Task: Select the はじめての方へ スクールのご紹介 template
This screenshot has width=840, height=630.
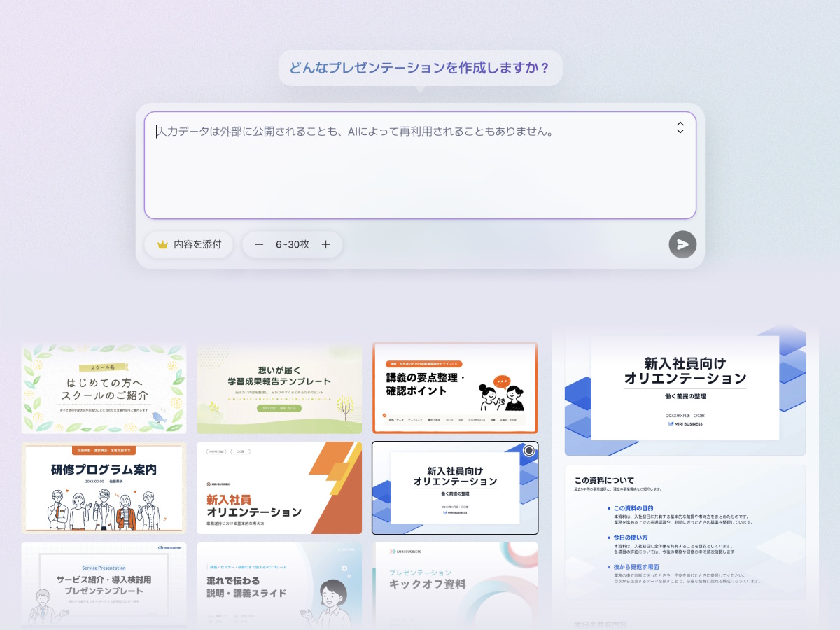Action: [104, 388]
